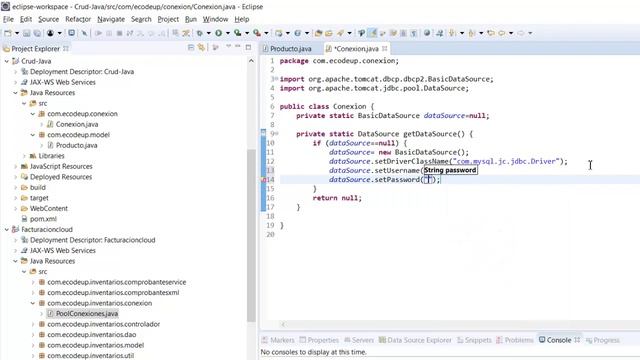The image size is (640, 360).
Task: Click the green Run button icon
Action: 218,33
